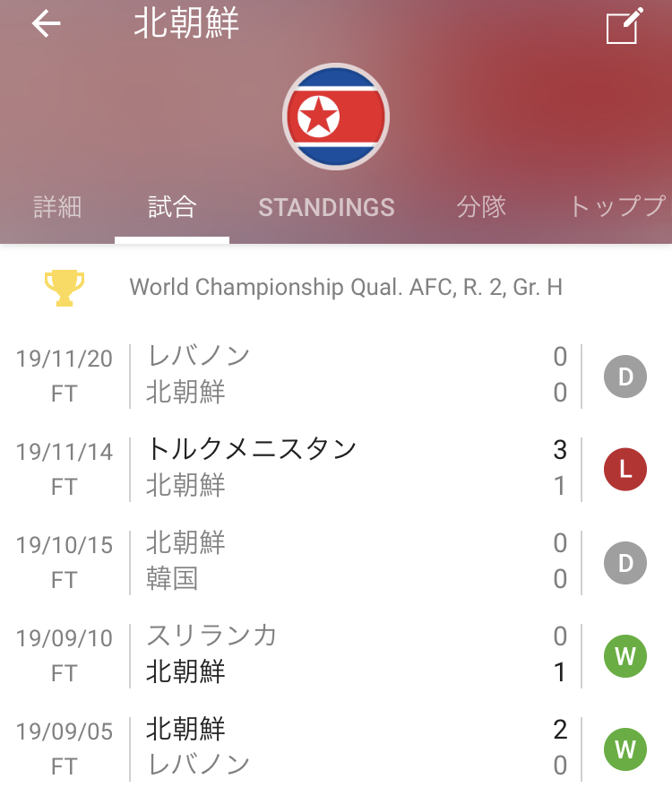Image resolution: width=672 pixels, height=805 pixels.
Task: Tap the North Korea flag emblem
Action: (x=336, y=117)
